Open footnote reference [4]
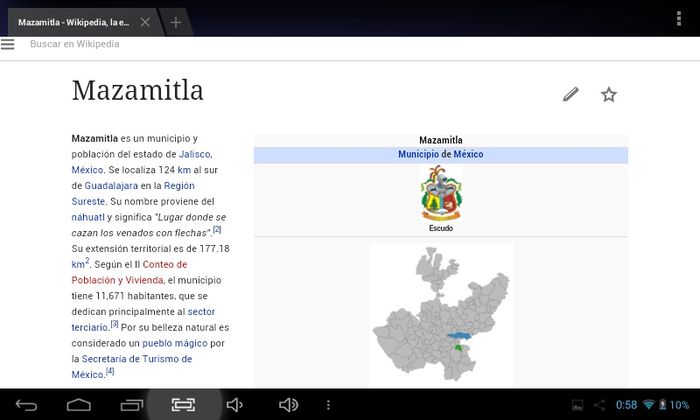The image size is (700, 420). click(110, 371)
